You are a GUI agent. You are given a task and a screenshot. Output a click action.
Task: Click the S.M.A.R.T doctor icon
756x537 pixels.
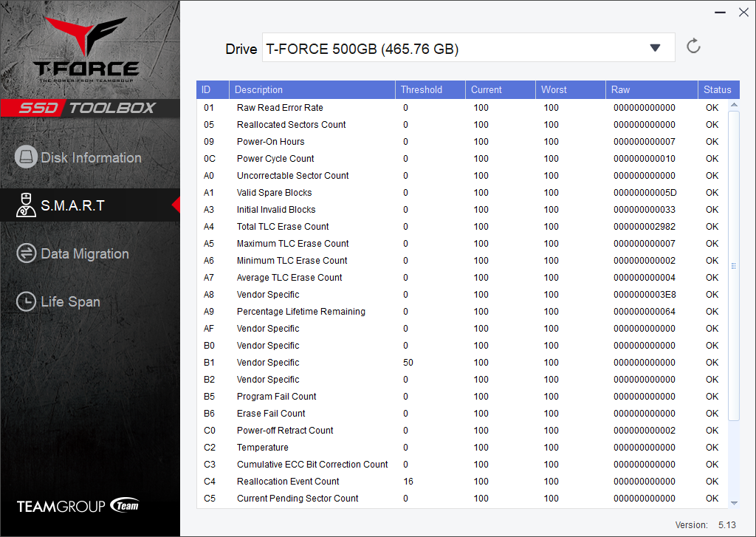point(26,205)
